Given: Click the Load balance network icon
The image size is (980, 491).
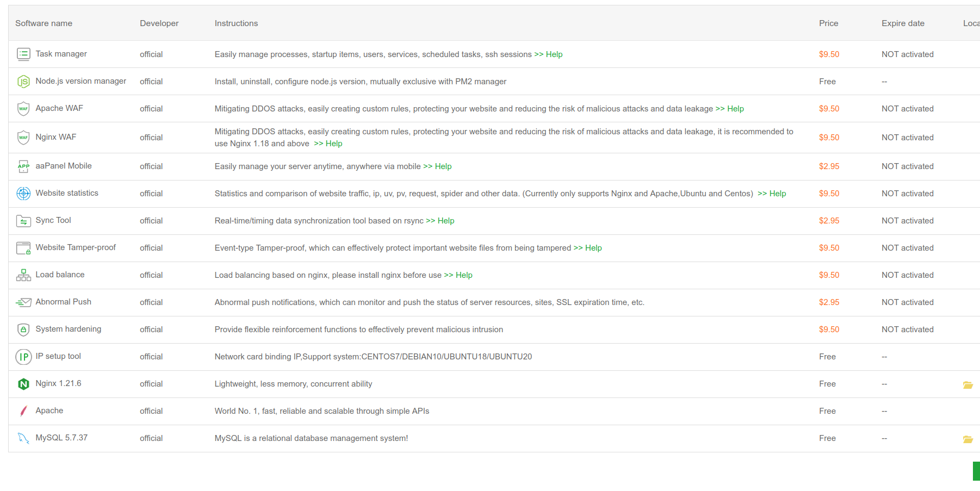Looking at the screenshot, I should coord(23,275).
